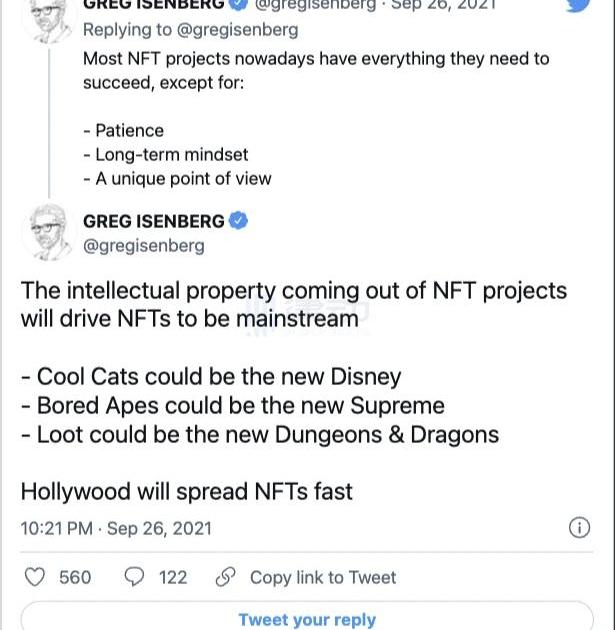The height and width of the screenshot is (630, 615).
Task: Click the 560 likes count
Action: pyautogui.click(x=75, y=577)
